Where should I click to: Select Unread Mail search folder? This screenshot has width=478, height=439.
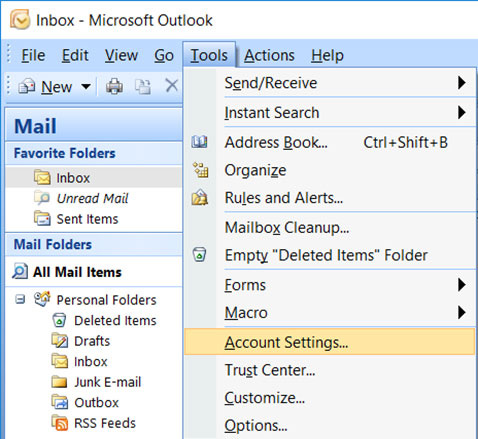(92, 198)
